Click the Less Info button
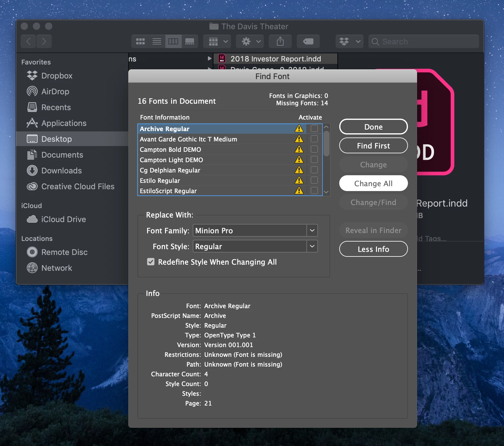This screenshot has height=446, width=504. click(x=373, y=249)
